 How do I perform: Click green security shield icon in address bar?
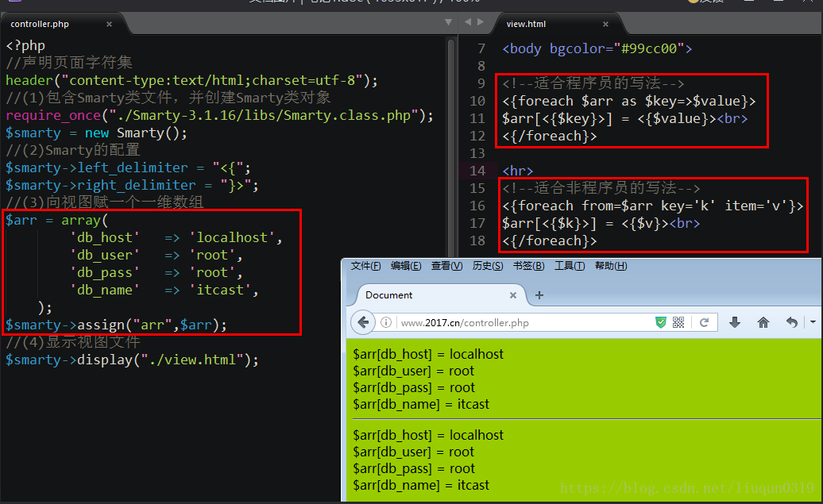[x=661, y=322]
